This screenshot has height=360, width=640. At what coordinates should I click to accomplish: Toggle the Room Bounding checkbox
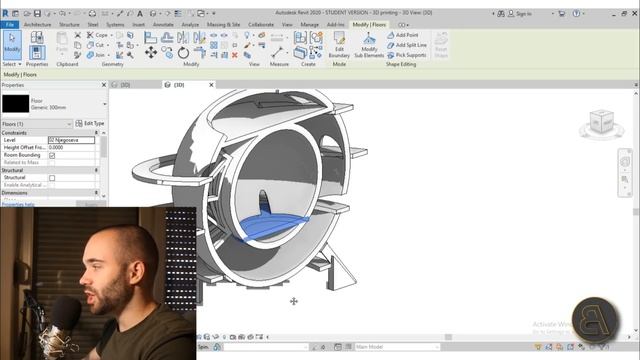pos(52,156)
